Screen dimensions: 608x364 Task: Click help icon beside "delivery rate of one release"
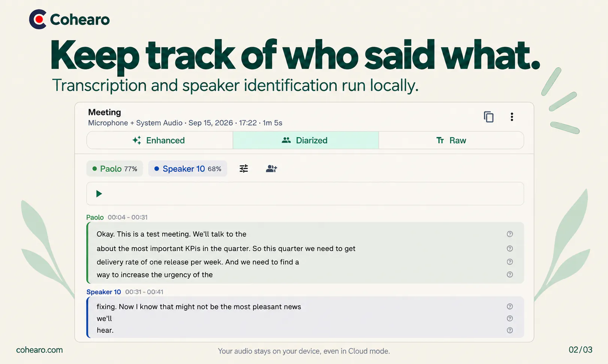coord(510,262)
